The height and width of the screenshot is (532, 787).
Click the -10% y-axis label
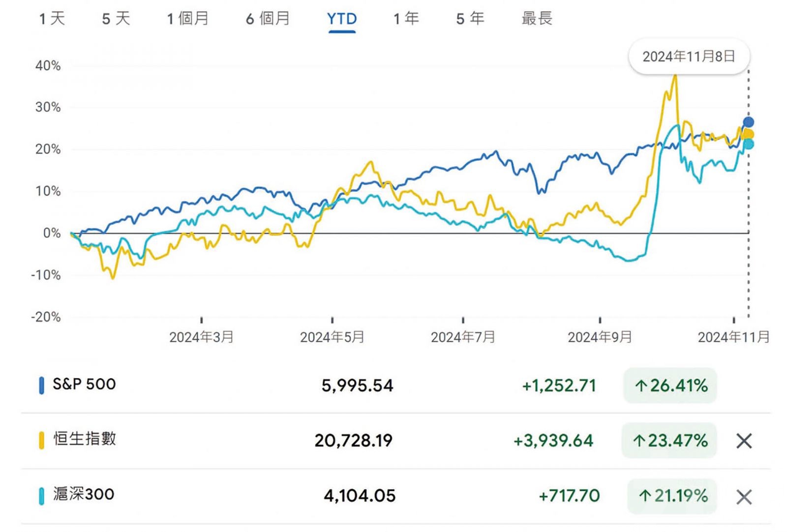46,275
